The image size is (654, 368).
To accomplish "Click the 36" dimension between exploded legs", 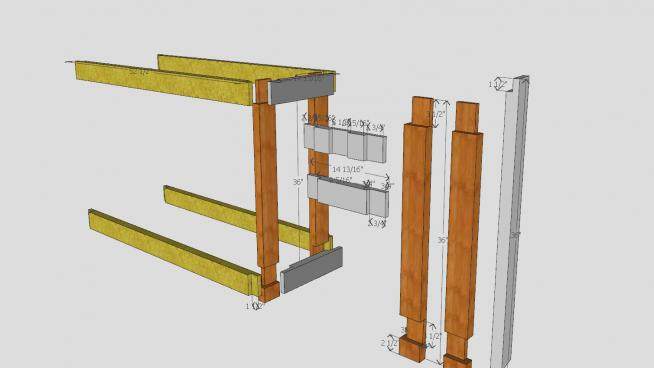I will point(442,240).
